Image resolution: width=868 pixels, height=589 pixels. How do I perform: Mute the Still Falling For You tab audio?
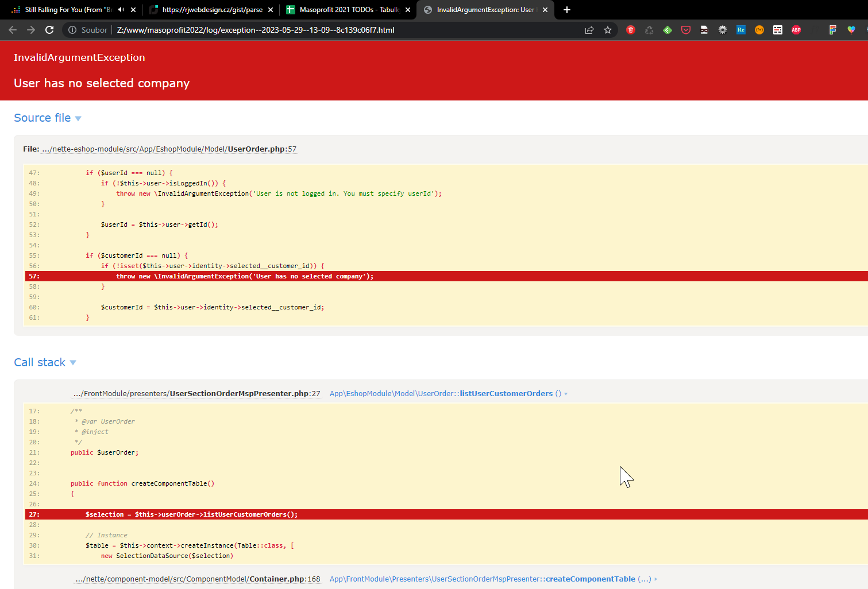(121, 10)
